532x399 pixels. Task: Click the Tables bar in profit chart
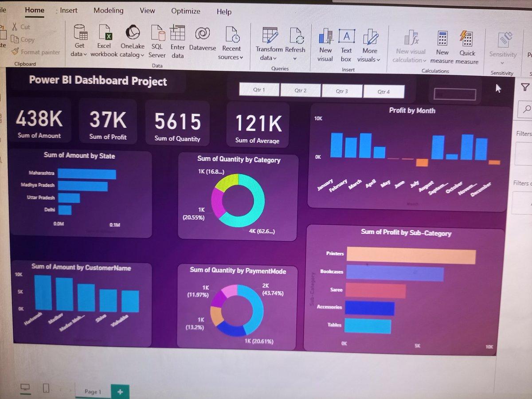point(368,326)
